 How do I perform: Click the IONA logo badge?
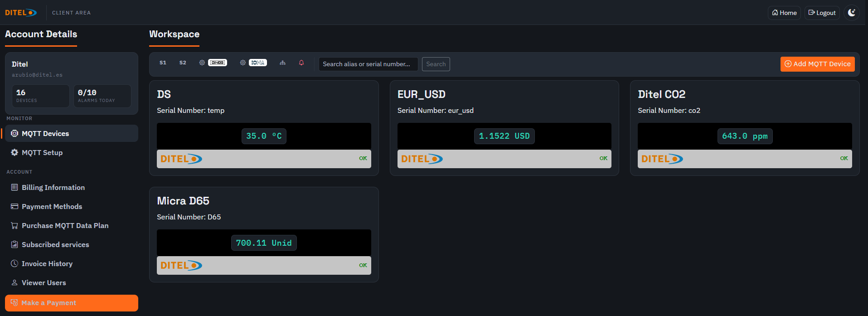[258, 63]
